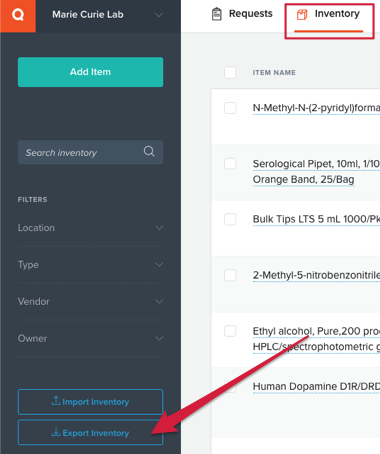
Task: Check the Serological Pipet item checkbox
Action: pos(230,164)
